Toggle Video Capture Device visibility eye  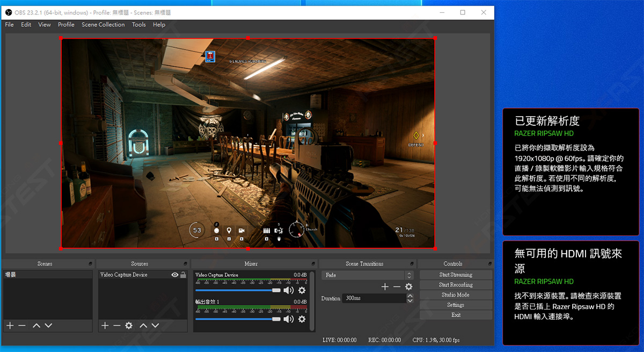pyautogui.click(x=175, y=275)
